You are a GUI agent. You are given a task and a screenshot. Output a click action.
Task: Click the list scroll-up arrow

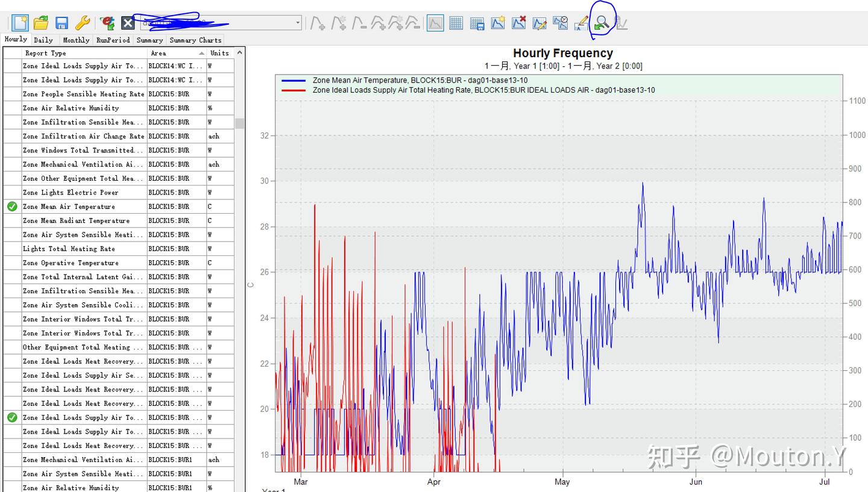point(239,53)
